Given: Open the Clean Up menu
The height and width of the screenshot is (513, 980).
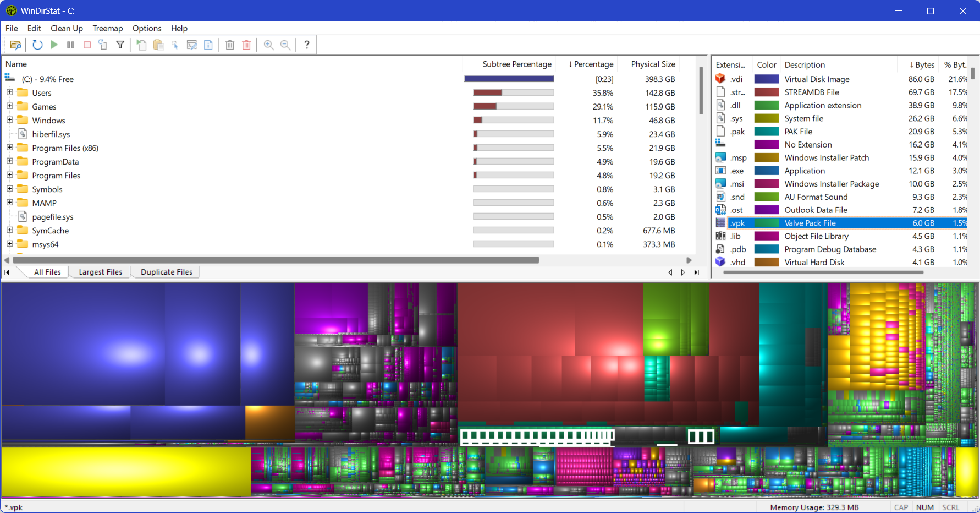Looking at the screenshot, I should click(67, 28).
